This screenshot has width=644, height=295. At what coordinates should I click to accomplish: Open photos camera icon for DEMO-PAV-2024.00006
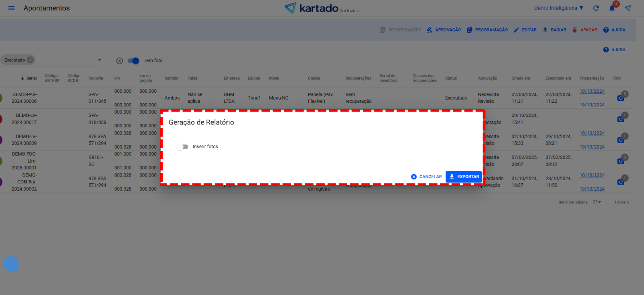[x=621, y=98]
